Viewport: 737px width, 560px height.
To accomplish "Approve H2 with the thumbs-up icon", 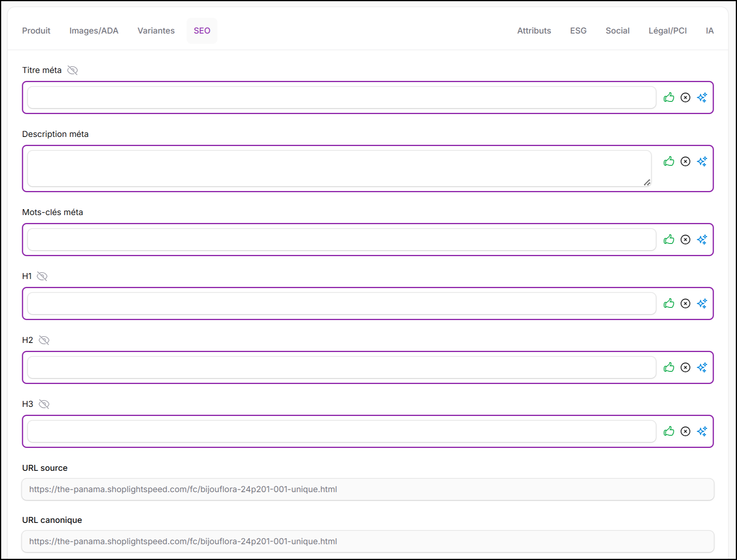I will [x=669, y=367].
